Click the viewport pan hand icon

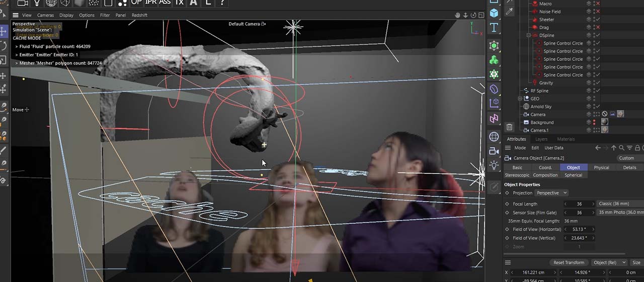(x=458, y=15)
